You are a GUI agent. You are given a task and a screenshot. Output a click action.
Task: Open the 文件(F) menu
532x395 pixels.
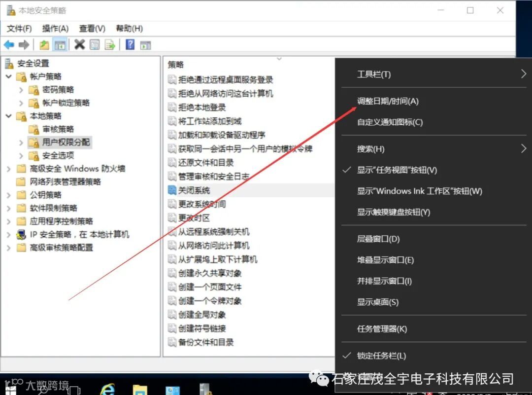(x=19, y=29)
